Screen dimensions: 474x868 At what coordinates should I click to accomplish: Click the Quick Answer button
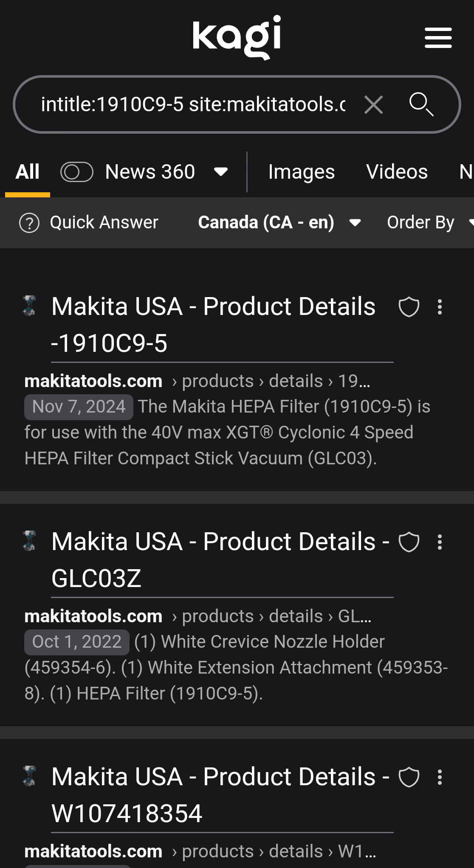pos(89,222)
